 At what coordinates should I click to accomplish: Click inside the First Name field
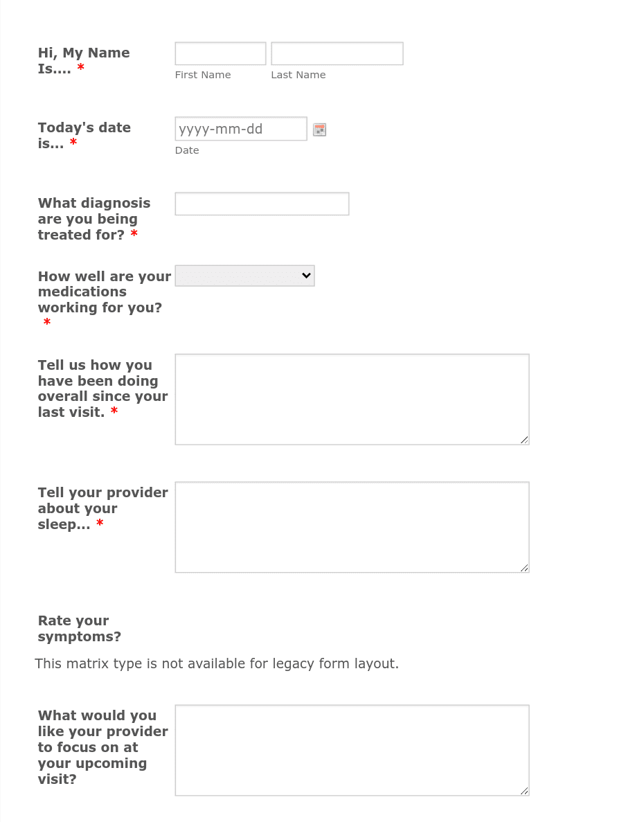tap(220, 53)
